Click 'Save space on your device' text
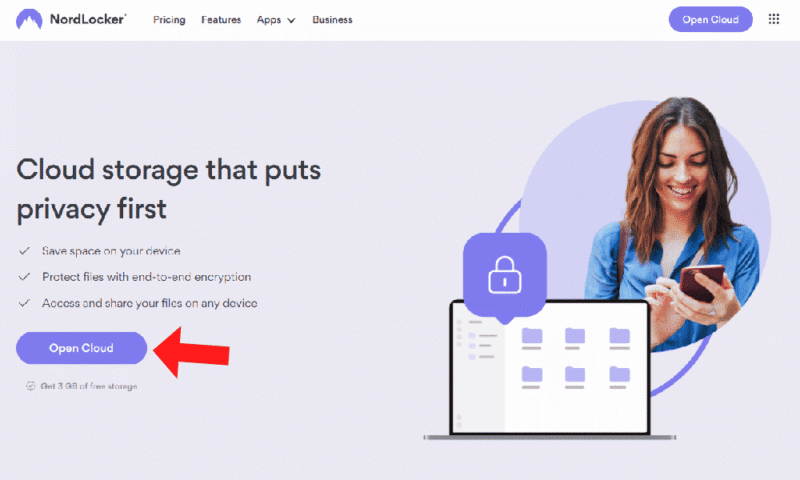 (x=111, y=250)
